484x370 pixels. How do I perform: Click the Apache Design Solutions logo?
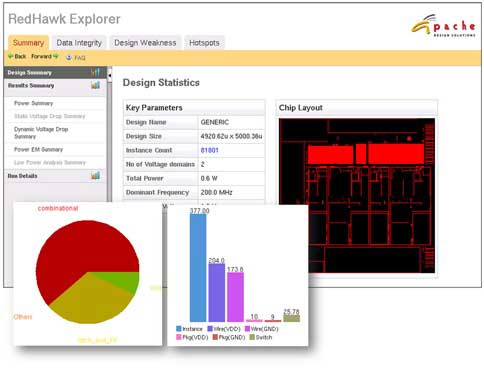click(444, 25)
